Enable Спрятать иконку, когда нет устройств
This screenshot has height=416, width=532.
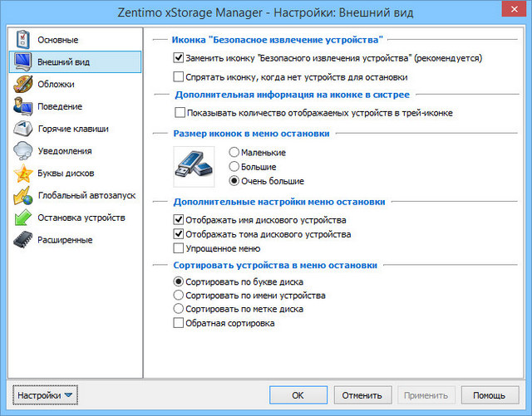[x=179, y=77]
